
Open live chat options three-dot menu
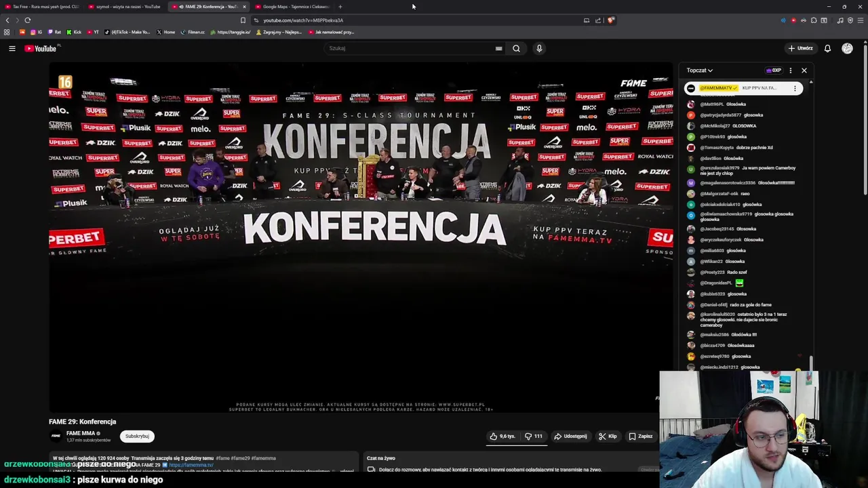pyautogui.click(x=790, y=70)
